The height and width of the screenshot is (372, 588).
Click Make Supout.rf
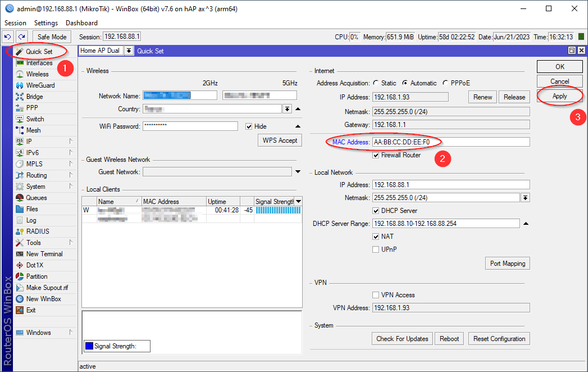click(x=47, y=288)
